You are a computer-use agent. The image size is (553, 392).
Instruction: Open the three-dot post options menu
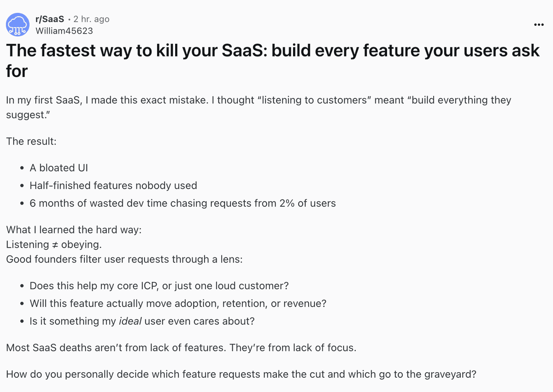pyautogui.click(x=539, y=24)
